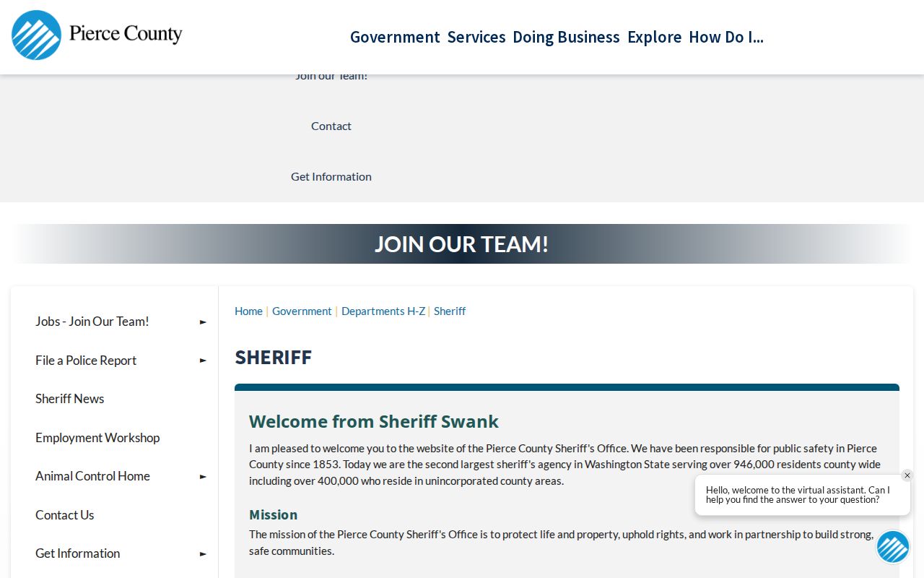Viewport: 924px width, 578px height.
Task: Expand Get Information sidebar submenu arrow
Action: (x=203, y=554)
